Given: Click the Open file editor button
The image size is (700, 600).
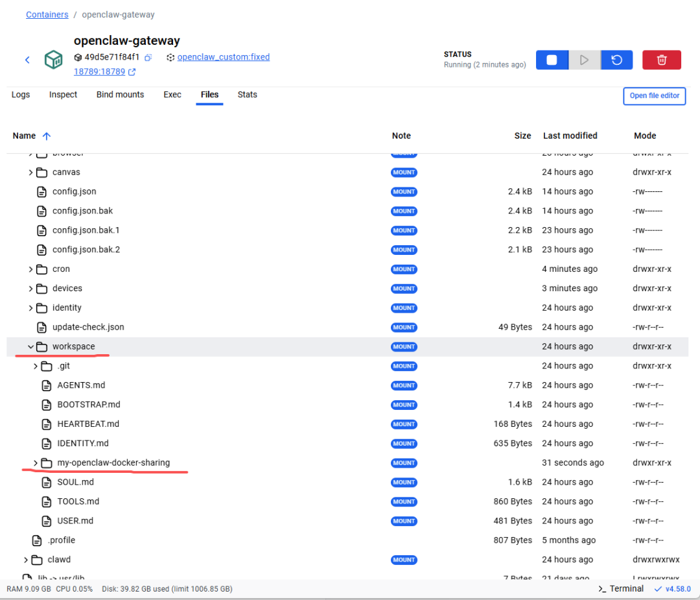Looking at the screenshot, I should 654,96.
